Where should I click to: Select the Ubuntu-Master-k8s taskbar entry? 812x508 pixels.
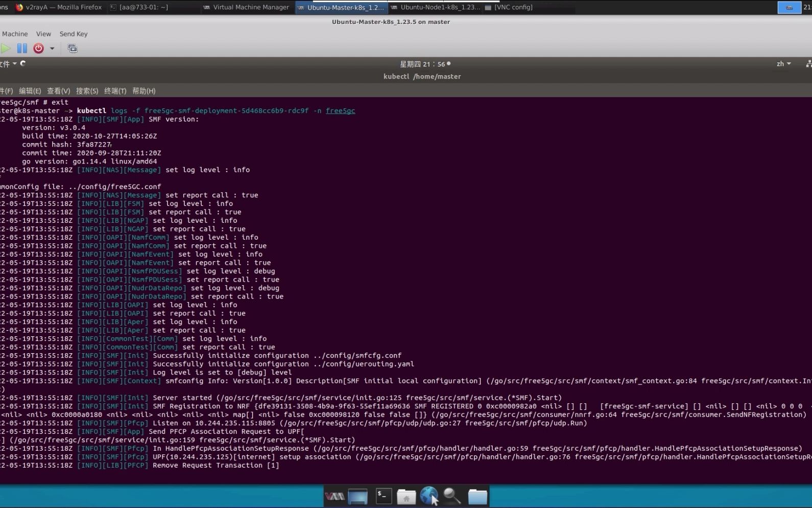click(x=341, y=7)
